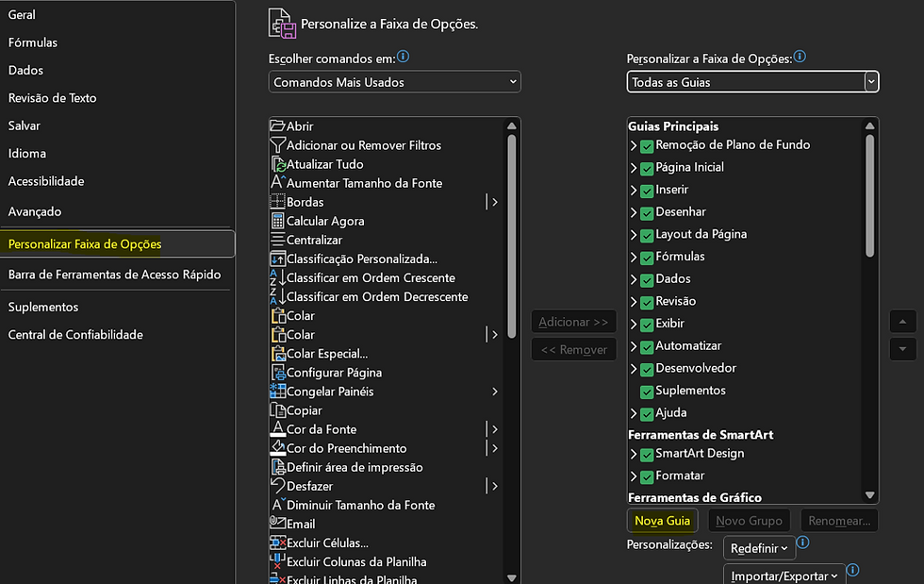
Task: Click info icon beside Escolher comandos em
Action: tap(404, 57)
